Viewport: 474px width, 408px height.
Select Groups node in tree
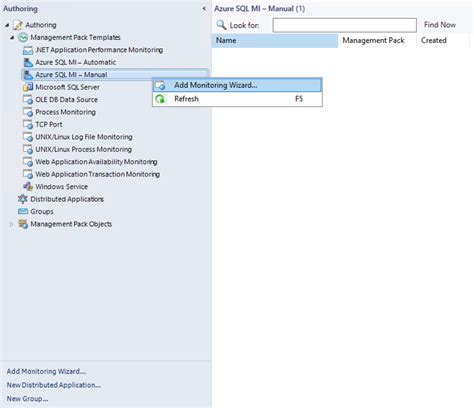click(x=42, y=212)
